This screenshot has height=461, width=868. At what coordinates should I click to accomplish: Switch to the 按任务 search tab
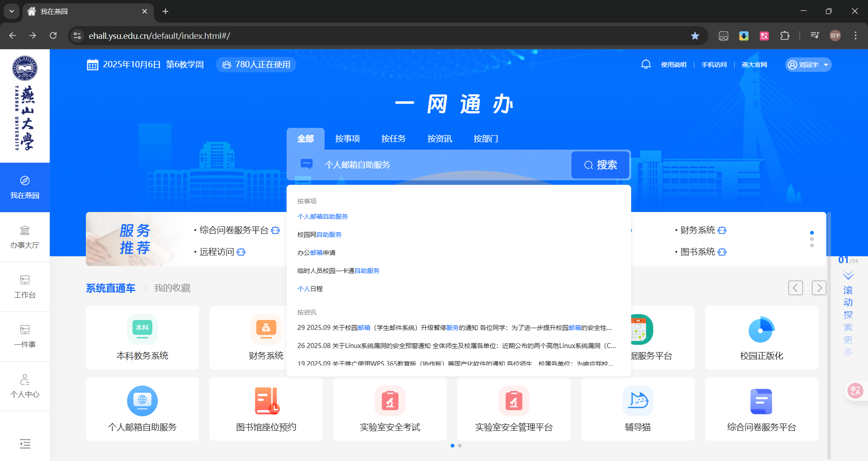393,139
